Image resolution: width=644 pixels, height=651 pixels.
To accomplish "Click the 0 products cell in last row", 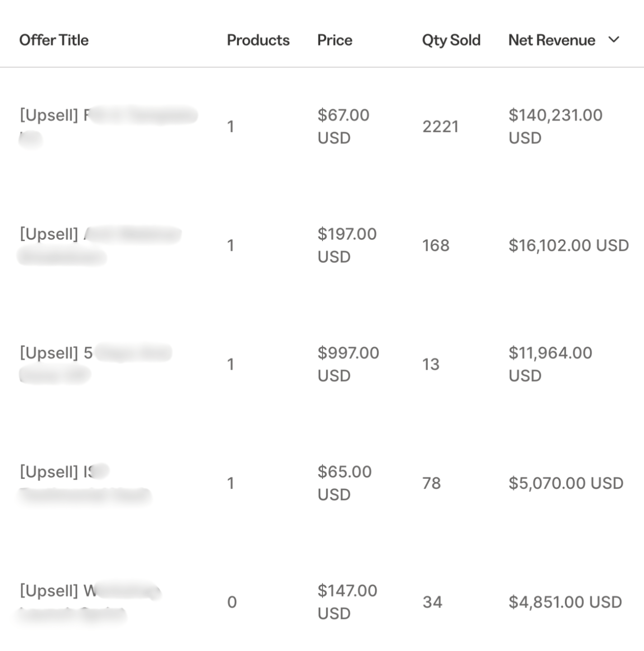I will pyautogui.click(x=232, y=602).
